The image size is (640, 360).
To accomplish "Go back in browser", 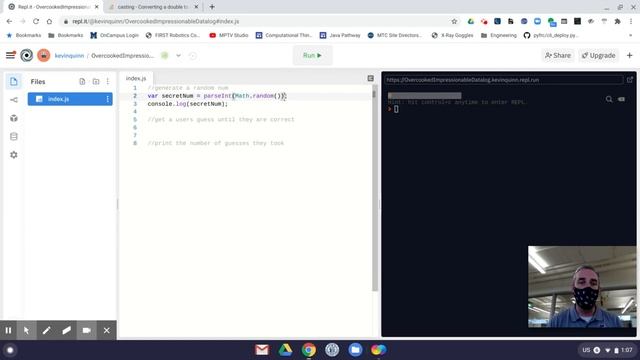I will click(x=9, y=21).
